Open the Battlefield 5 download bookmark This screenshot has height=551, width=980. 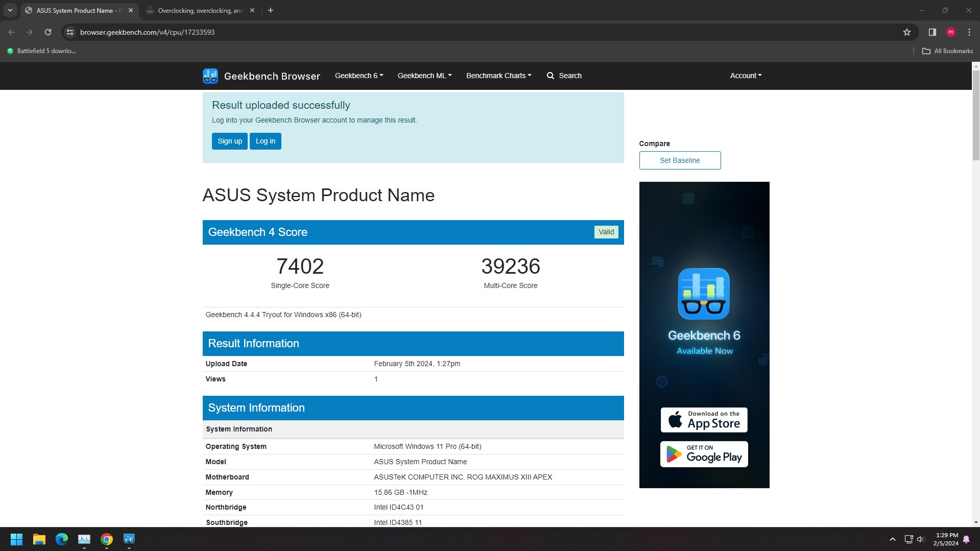(x=41, y=51)
